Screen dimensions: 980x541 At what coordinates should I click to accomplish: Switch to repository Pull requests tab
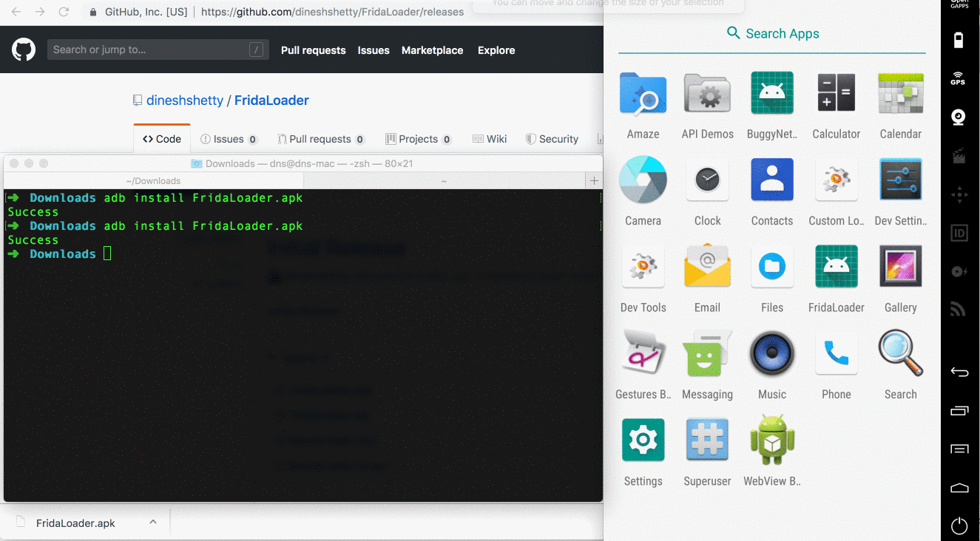click(321, 139)
